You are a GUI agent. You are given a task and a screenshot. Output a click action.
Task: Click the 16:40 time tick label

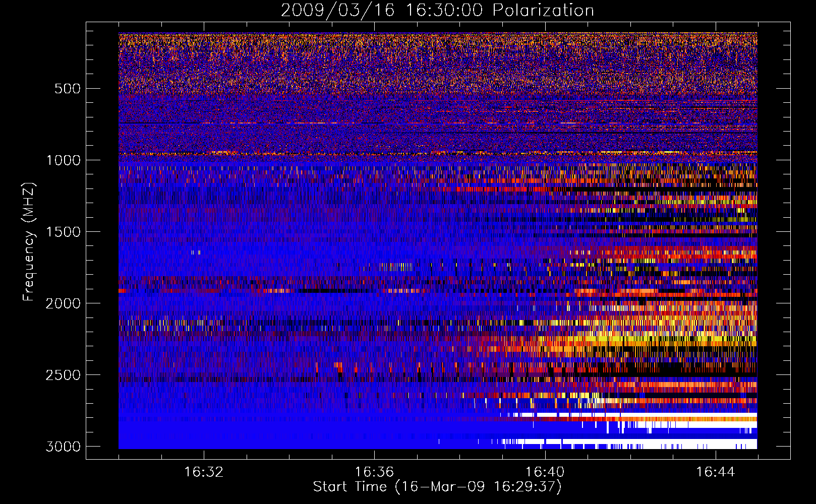point(545,472)
